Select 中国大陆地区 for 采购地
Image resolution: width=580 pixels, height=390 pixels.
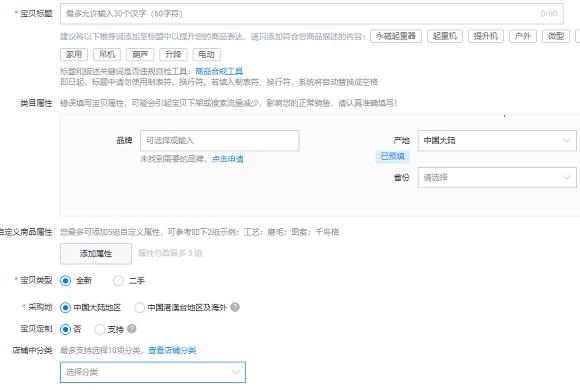click(x=65, y=307)
